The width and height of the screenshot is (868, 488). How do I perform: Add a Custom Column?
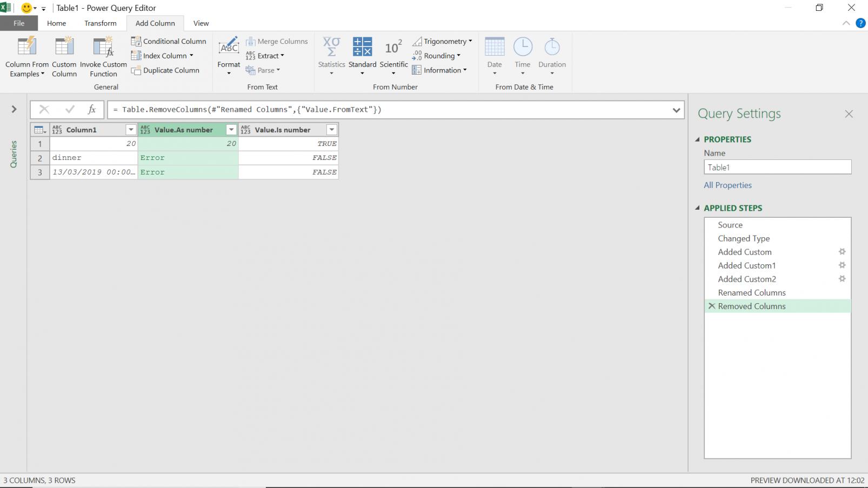(x=64, y=57)
